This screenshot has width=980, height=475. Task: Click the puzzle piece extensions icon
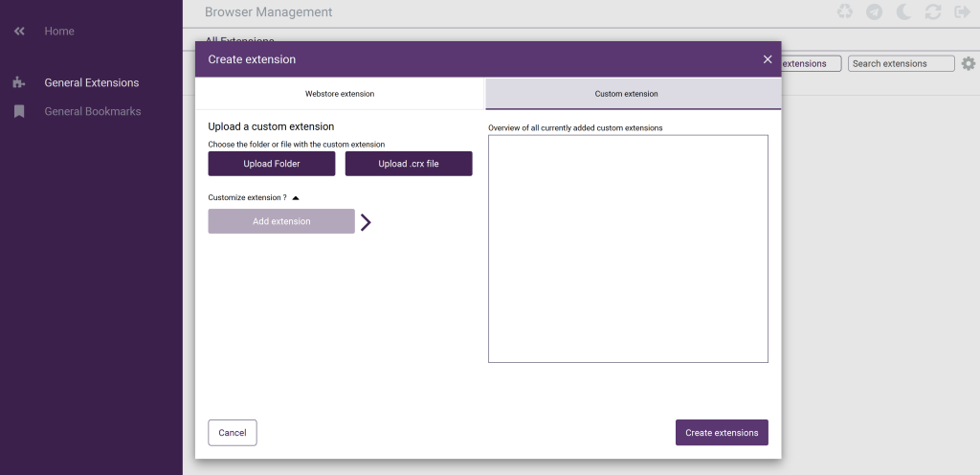(x=19, y=82)
